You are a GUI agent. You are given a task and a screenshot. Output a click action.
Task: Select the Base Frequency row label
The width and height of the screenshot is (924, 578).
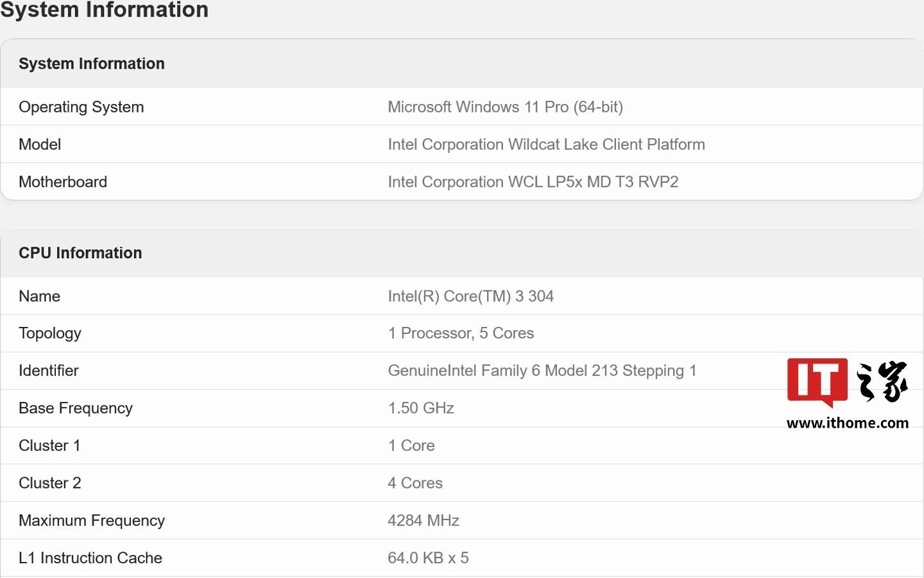click(76, 408)
